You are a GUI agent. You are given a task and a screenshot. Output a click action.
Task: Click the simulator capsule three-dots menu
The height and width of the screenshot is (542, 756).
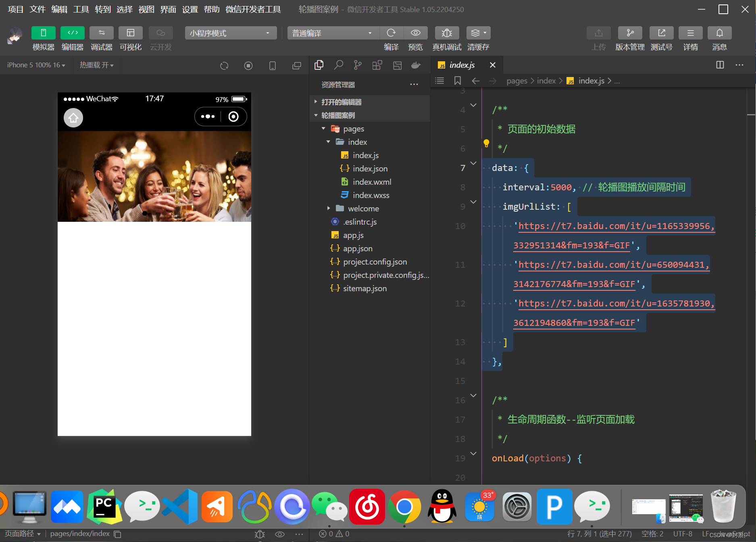click(208, 117)
